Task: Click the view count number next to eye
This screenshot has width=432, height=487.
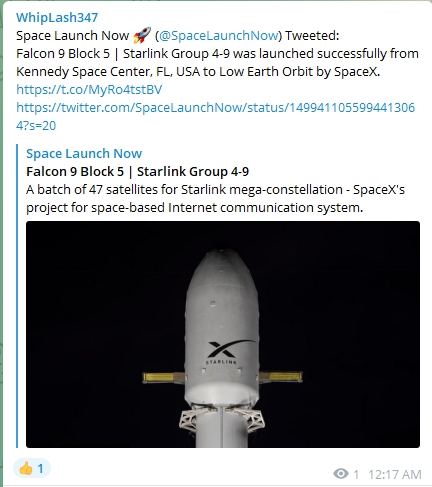Action: click(x=356, y=474)
